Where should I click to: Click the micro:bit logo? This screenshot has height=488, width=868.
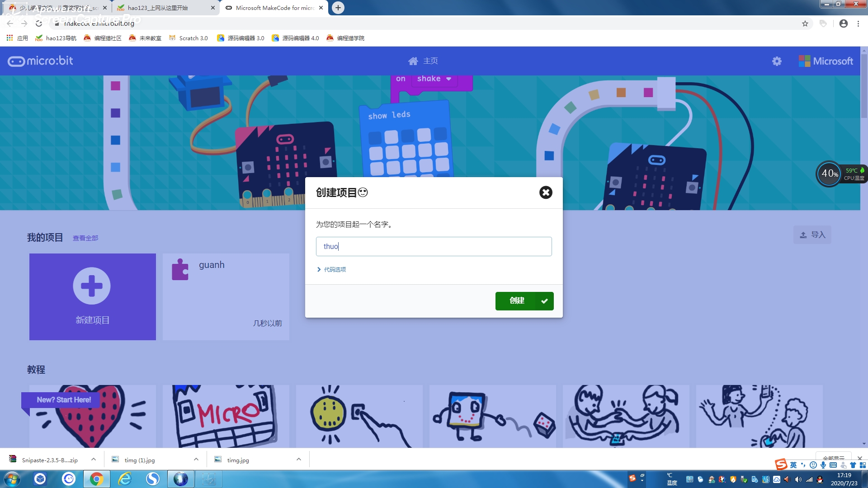[40, 61]
